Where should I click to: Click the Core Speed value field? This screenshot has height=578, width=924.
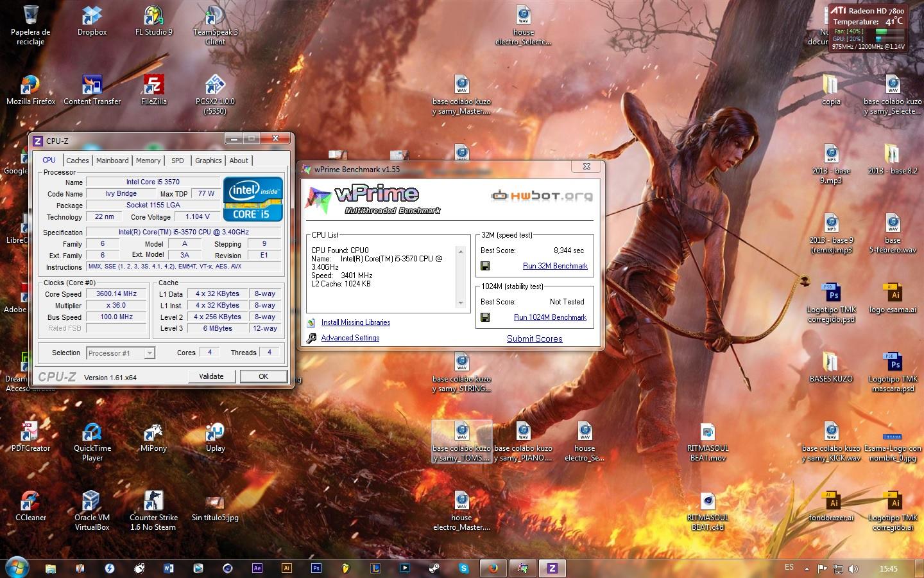[x=116, y=293]
